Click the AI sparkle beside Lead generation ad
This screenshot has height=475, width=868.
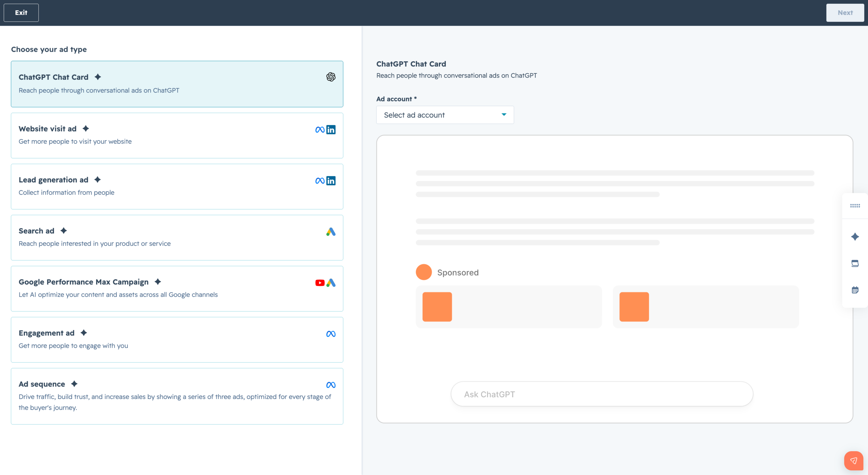click(97, 179)
